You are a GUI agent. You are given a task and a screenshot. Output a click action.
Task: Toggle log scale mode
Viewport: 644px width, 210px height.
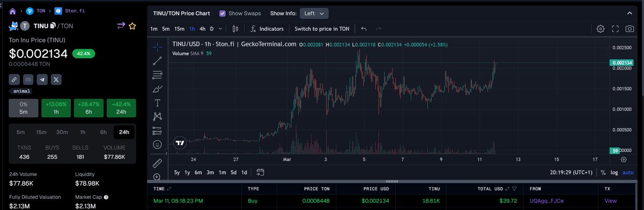pyautogui.click(x=614, y=172)
